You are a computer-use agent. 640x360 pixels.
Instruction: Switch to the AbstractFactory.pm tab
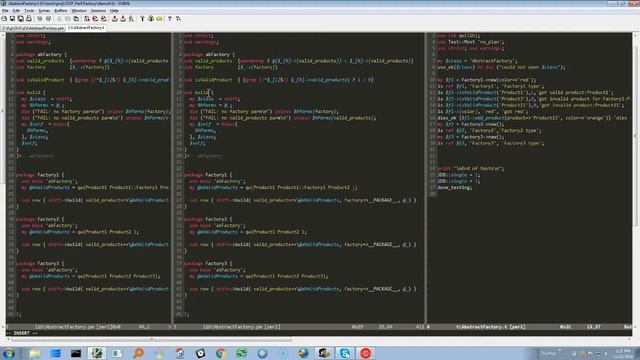click(33, 28)
